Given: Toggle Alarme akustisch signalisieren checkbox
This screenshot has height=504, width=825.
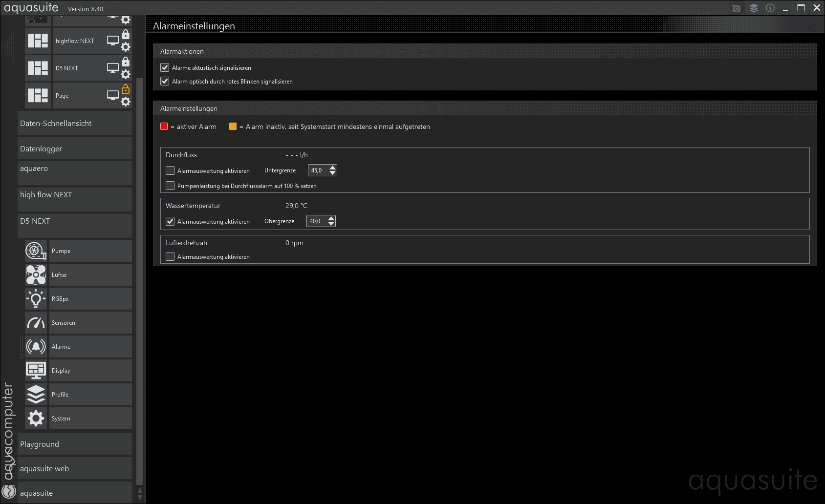Looking at the screenshot, I should [165, 67].
